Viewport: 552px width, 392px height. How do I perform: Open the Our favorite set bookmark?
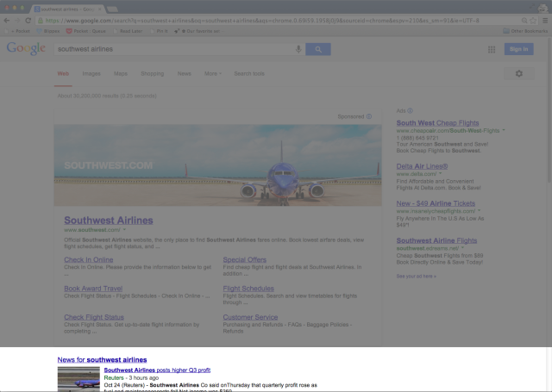click(198, 31)
